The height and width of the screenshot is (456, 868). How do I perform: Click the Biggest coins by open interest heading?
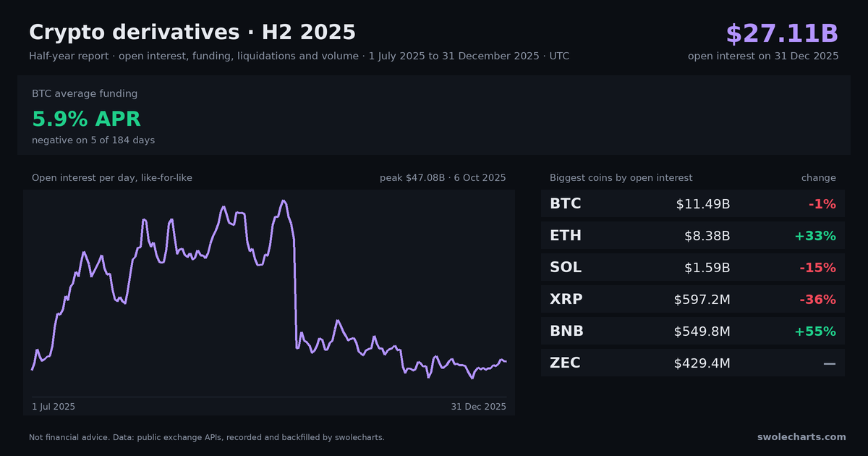click(621, 178)
